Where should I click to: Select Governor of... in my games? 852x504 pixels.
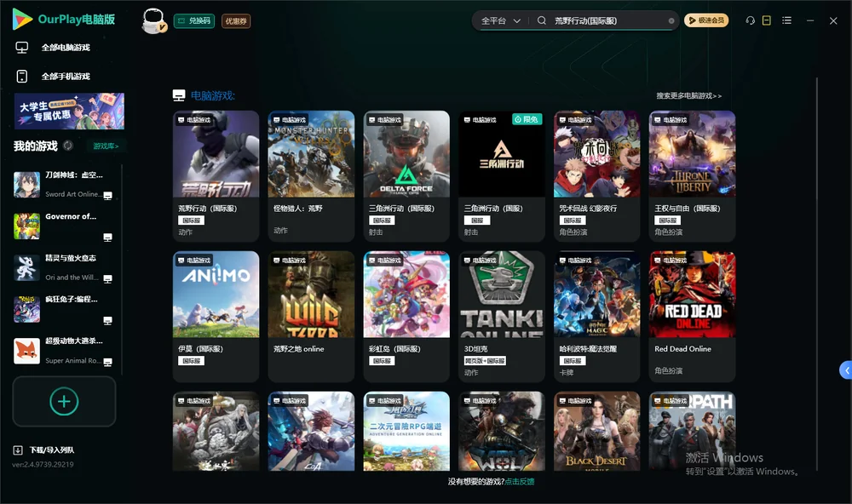click(x=63, y=226)
